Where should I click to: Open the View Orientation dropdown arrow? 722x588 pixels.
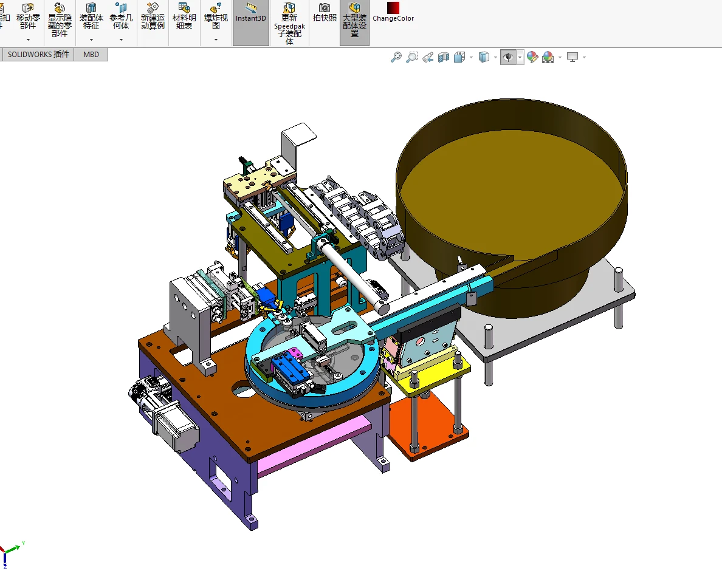click(x=471, y=58)
